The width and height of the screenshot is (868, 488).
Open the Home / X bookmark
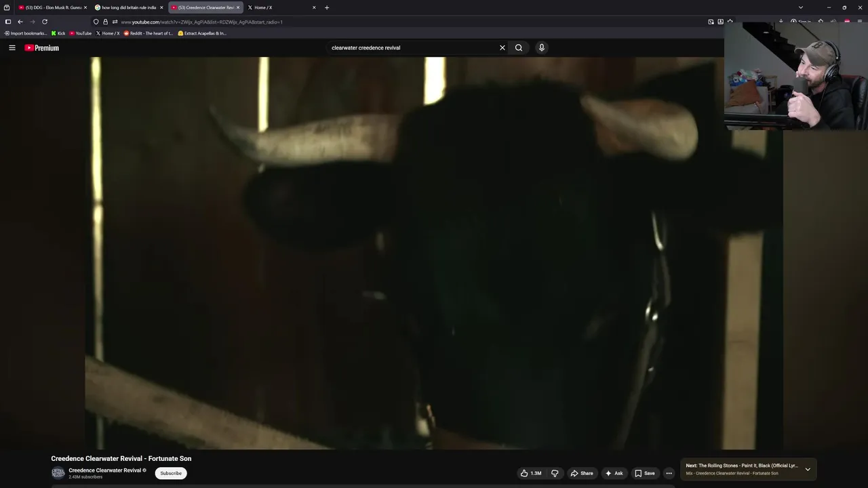[x=108, y=33]
